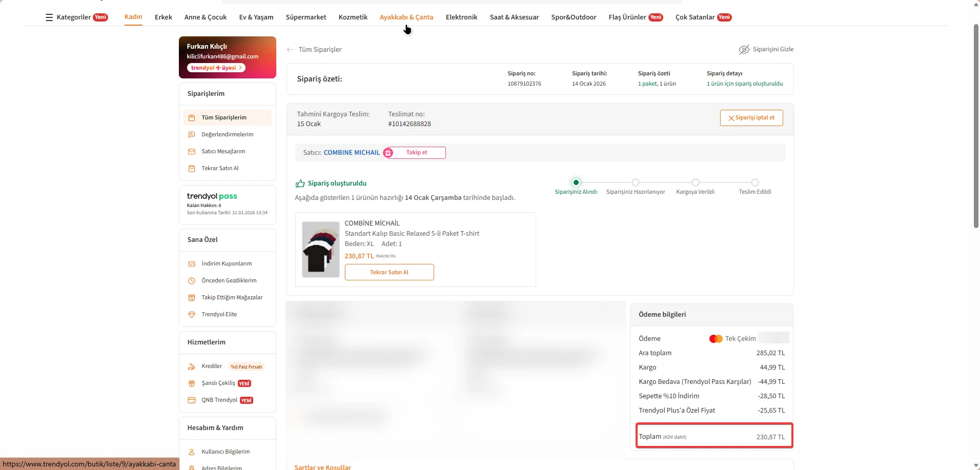
Task: Toggle the Siparişini Gizle eye icon
Action: click(744, 49)
